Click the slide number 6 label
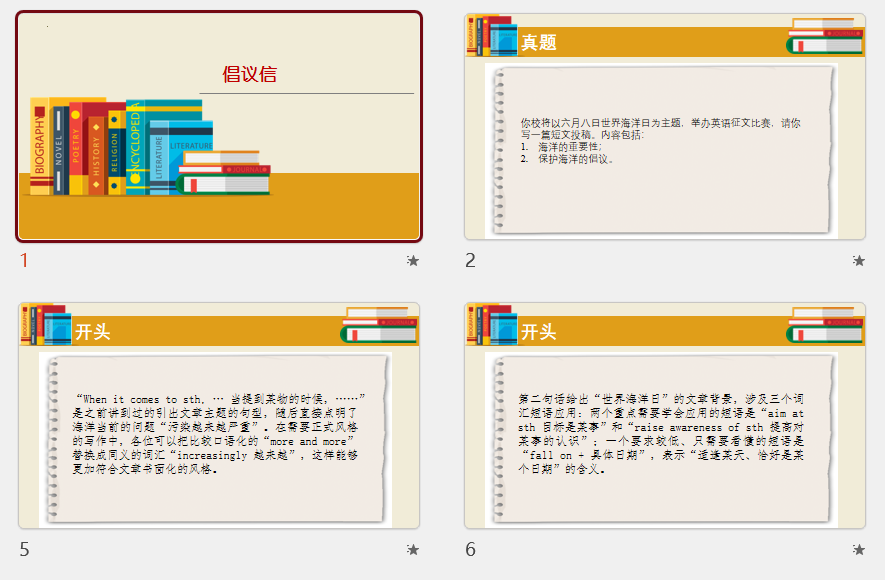885x580 pixels. pos(470,549)
